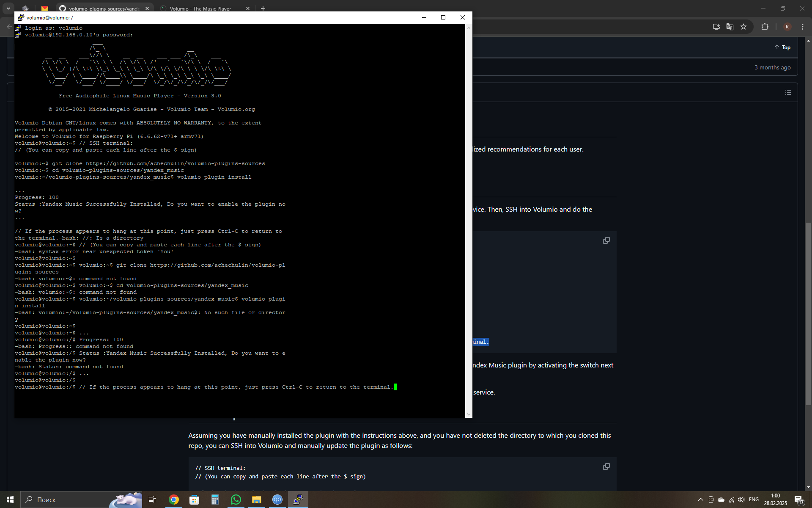
Task: Open File Explorer from the taskbar
Action: pos(256,500)
